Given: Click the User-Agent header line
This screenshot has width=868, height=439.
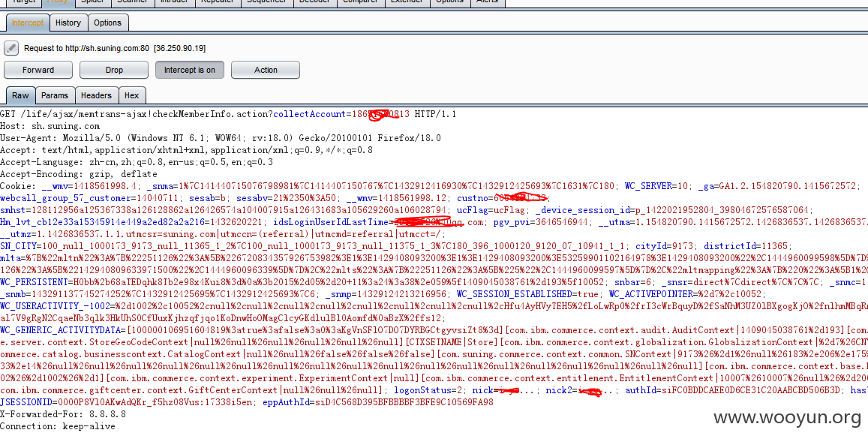Looking at the screenshot, I should pos(221,138).
